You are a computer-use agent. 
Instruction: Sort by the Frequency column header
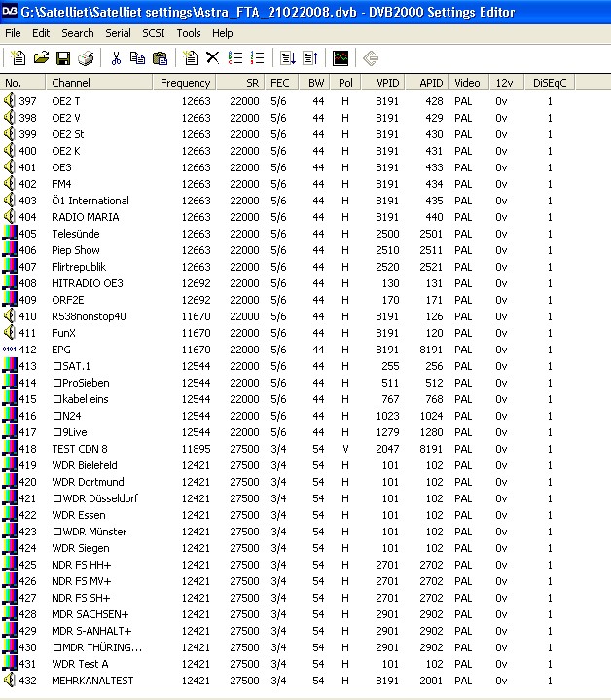click(x=185, y=83)
